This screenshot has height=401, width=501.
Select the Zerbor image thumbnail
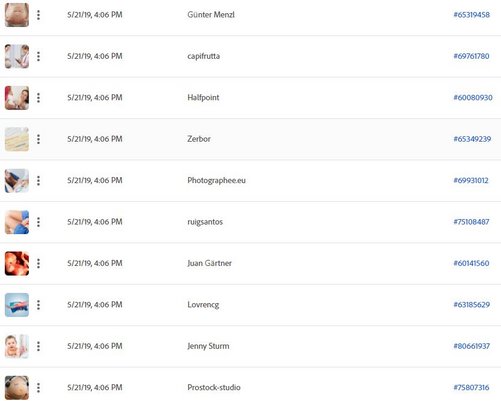coord(17,139)
